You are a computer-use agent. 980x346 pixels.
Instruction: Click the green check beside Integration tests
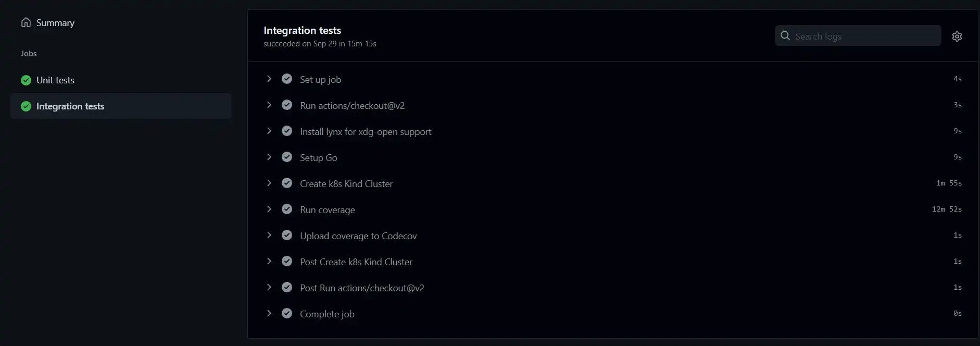coord(26,106)
